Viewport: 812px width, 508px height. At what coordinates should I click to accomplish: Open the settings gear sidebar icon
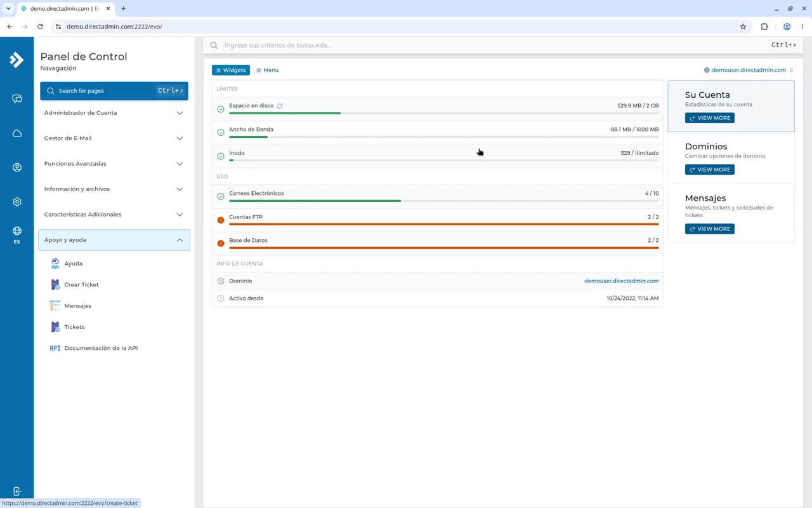[17, 202]
